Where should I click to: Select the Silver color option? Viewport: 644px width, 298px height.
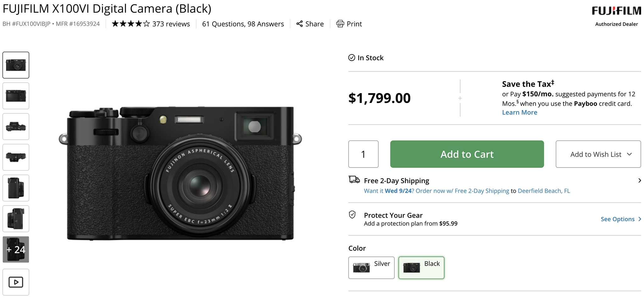(371, 267)
